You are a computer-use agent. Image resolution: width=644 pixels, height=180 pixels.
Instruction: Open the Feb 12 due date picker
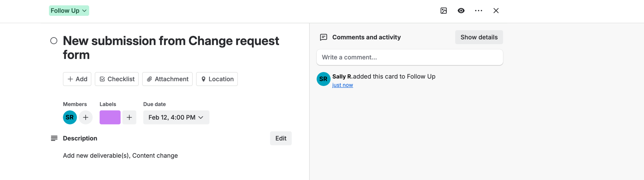click(176, 117)
